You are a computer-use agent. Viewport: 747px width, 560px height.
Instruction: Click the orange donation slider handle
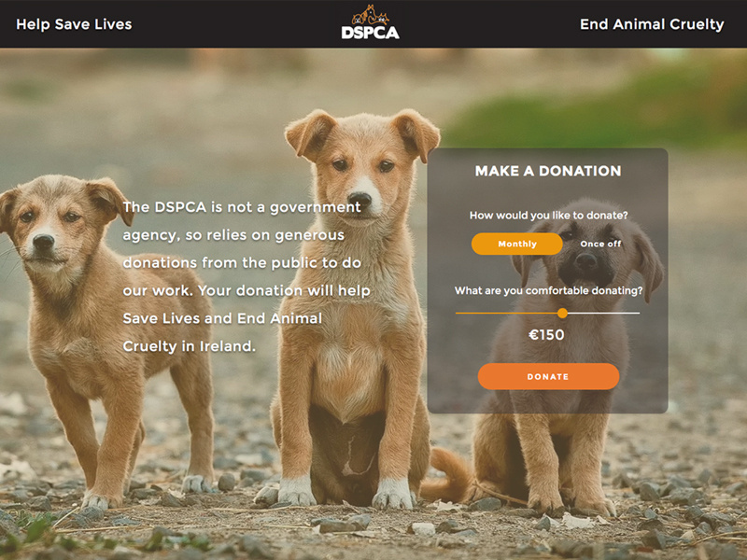pyautogui.click(x=563, y=313)
